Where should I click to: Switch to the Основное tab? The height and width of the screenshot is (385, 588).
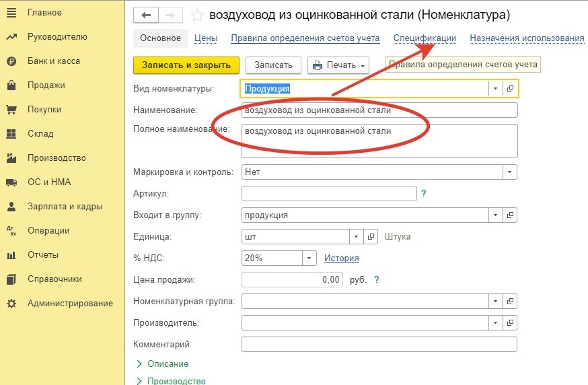[161, 38]
